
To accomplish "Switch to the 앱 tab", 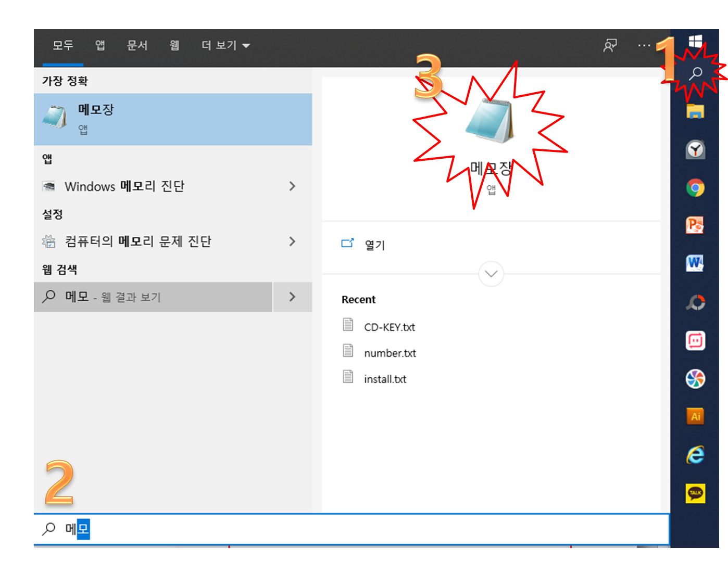I will (x=100, y=45).
